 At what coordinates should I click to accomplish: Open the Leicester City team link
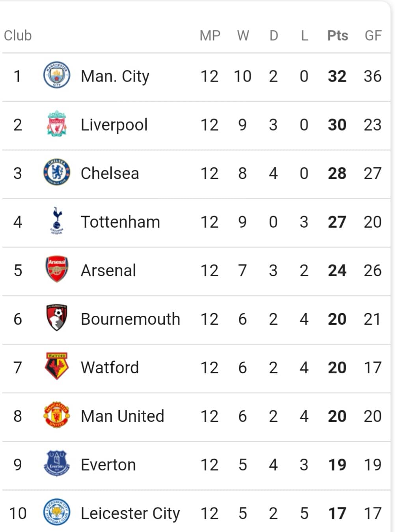[130, 513]
